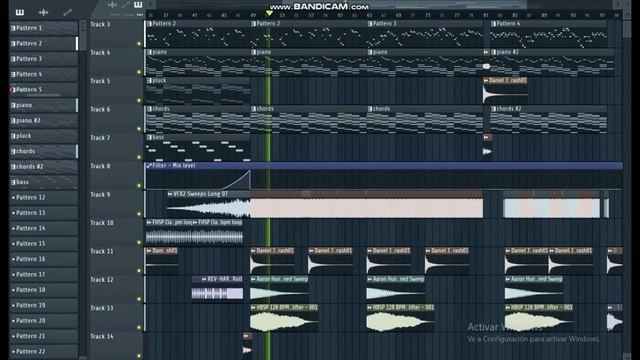
Task: Open menu of VFX2 Sweeps Long 07 clip
Action: click(170, 194)
